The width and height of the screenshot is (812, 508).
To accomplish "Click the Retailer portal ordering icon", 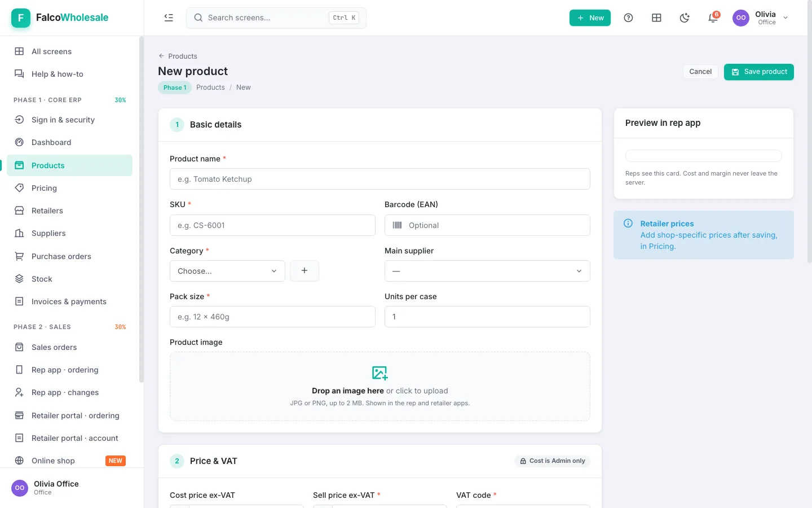I will [19, 415].
